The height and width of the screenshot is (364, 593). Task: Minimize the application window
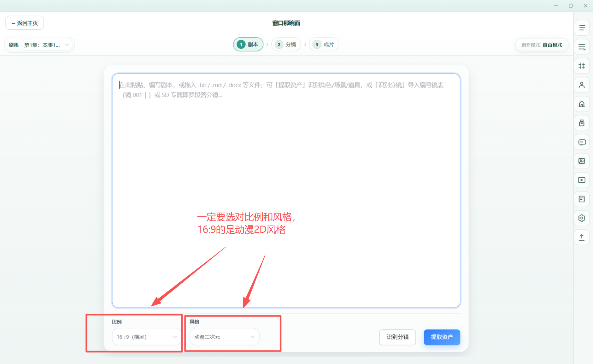[x=556, y=6]
